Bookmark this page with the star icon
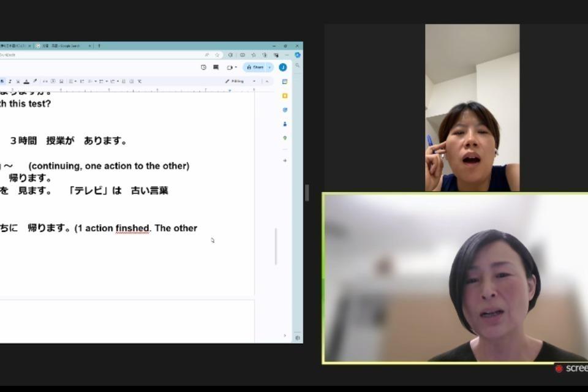 click(x=217, y=55)
